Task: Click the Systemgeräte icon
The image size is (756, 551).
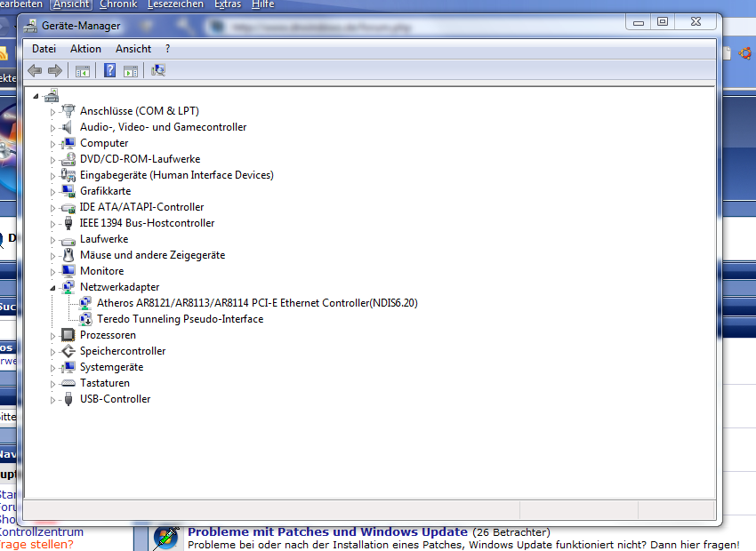Action: [x=68, y=367]
